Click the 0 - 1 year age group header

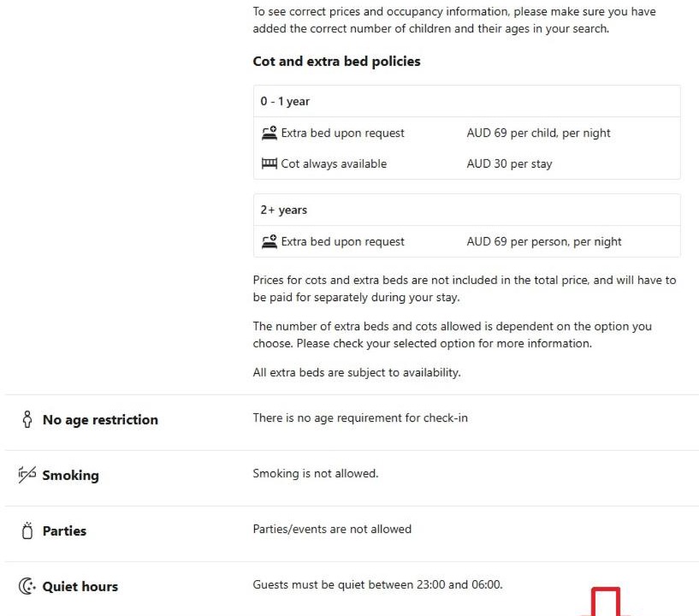[x=467, y=101]
